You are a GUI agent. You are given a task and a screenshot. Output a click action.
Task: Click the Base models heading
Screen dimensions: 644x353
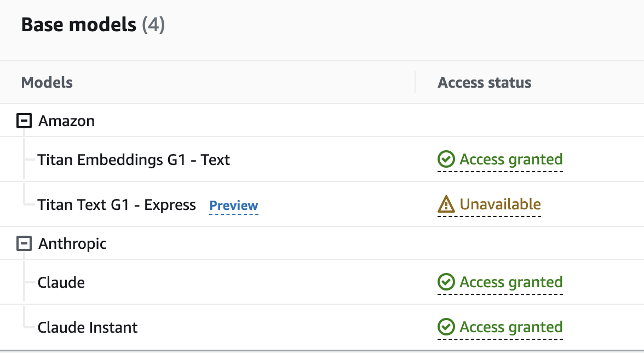click(x=93, y=25)
